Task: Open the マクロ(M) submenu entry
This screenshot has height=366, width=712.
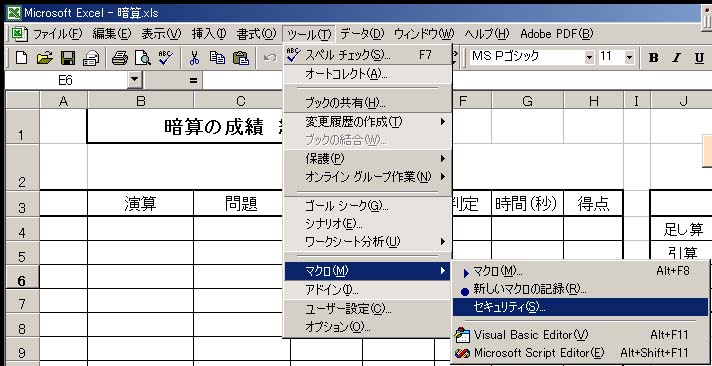Action: coord(367,271)
